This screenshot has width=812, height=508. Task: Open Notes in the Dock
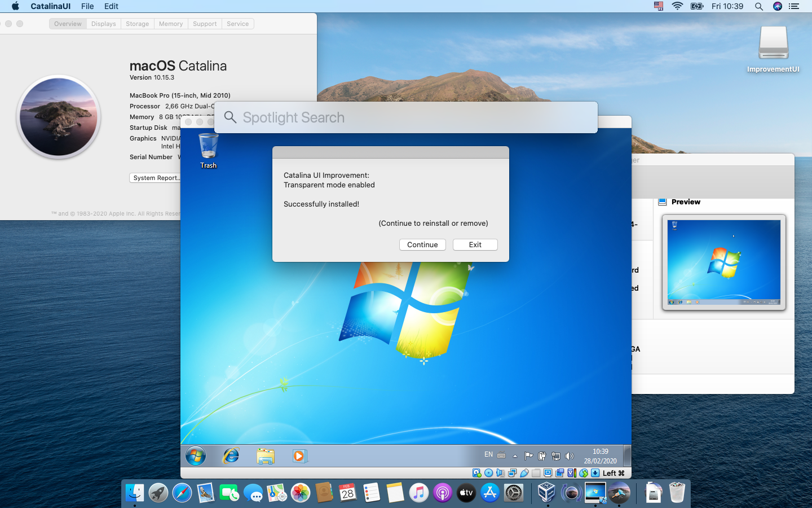click(395, 493)
